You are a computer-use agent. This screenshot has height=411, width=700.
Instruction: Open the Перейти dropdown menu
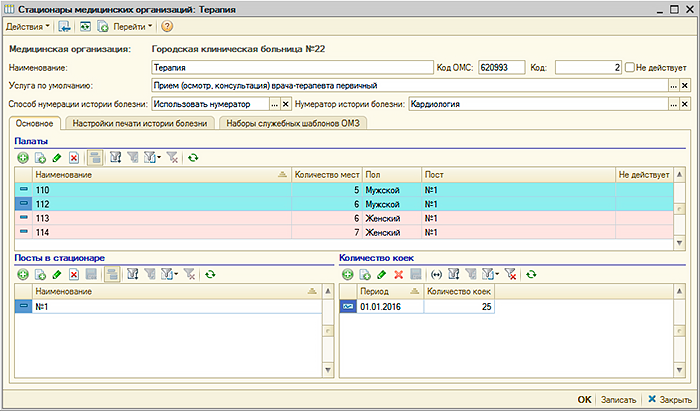132,25
